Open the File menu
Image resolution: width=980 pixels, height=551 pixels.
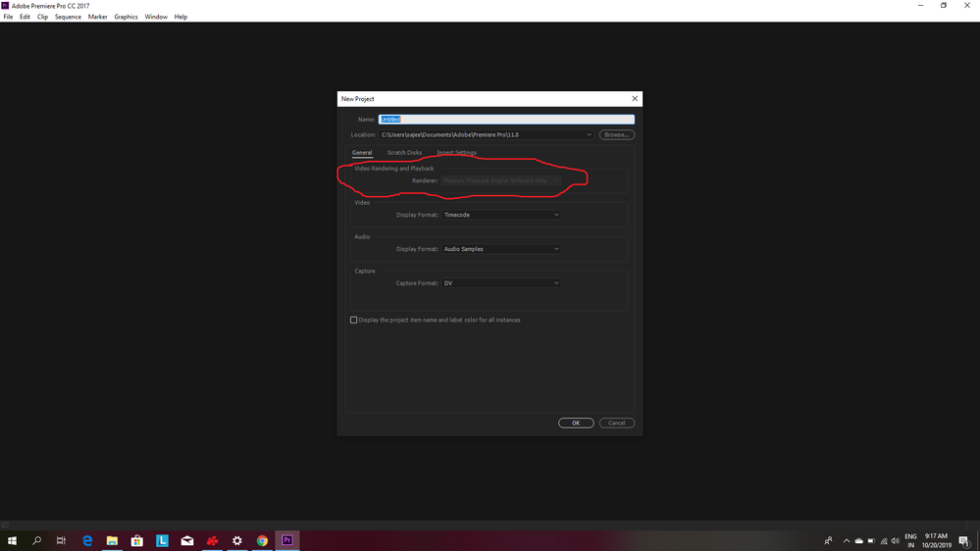tap(8, 17)
